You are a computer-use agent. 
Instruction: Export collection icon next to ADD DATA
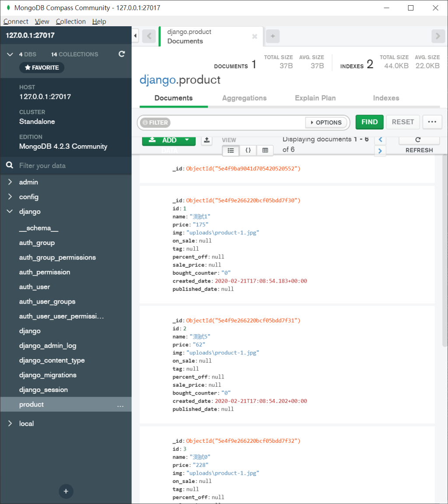coord(206,140)
